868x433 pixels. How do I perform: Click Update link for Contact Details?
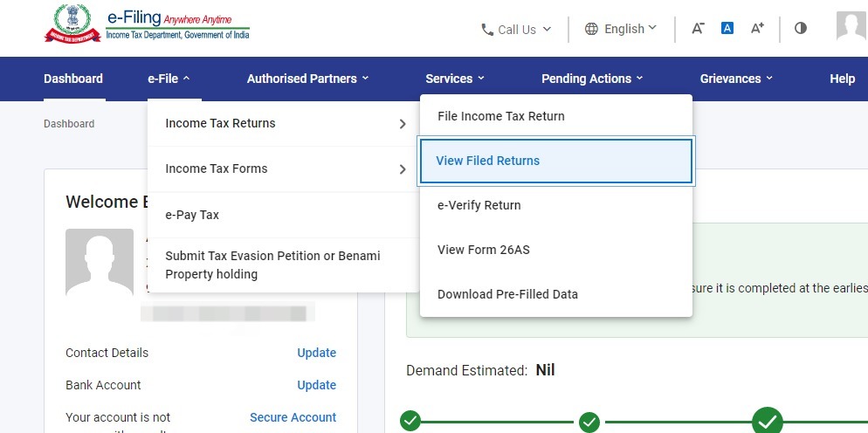pyautogui.click(x=316, y=353)
